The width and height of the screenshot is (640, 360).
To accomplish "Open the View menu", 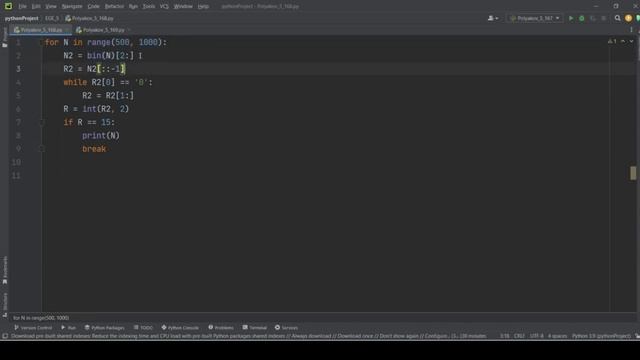I will 51,7.
